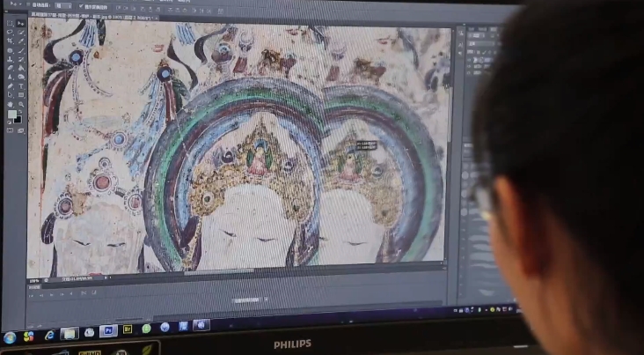Select the Rectangle shape tool

[x=21, y=94]
